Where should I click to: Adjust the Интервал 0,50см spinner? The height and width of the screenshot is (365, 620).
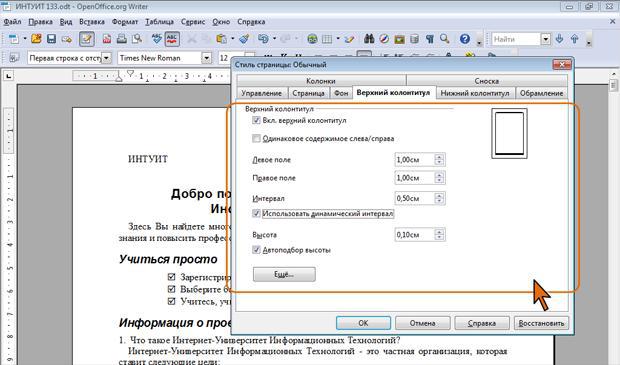pyautogui.click(x=439, y=198)
